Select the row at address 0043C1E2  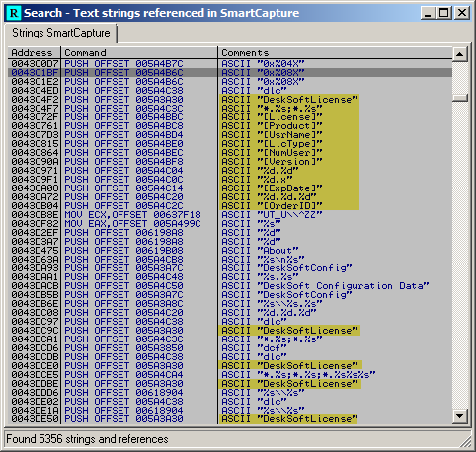[x=230, y=82]
